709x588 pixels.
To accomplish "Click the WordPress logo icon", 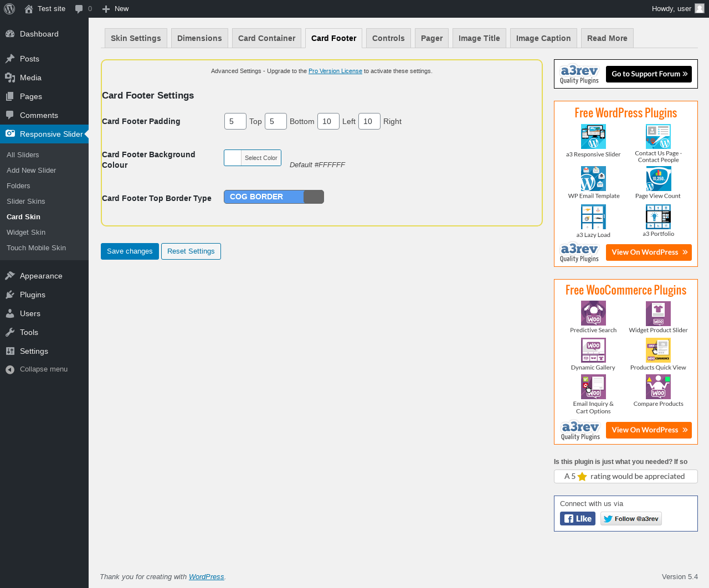I will point(9,9).
